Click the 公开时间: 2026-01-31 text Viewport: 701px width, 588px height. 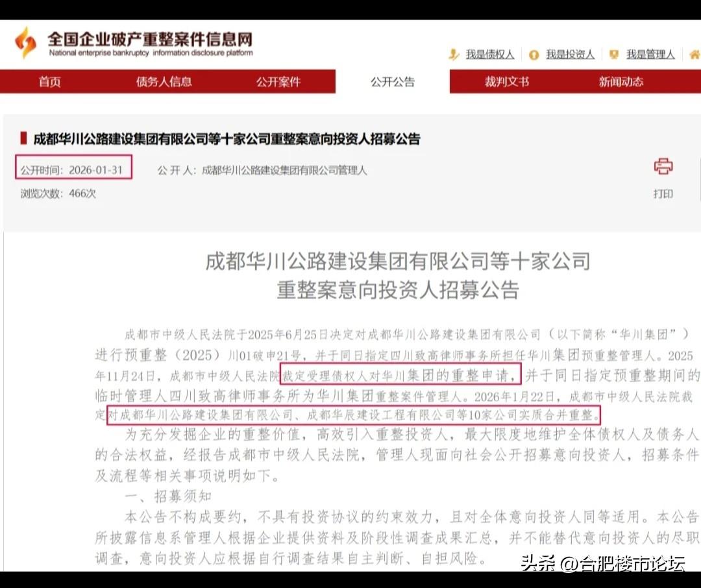(x=71, y=170)
